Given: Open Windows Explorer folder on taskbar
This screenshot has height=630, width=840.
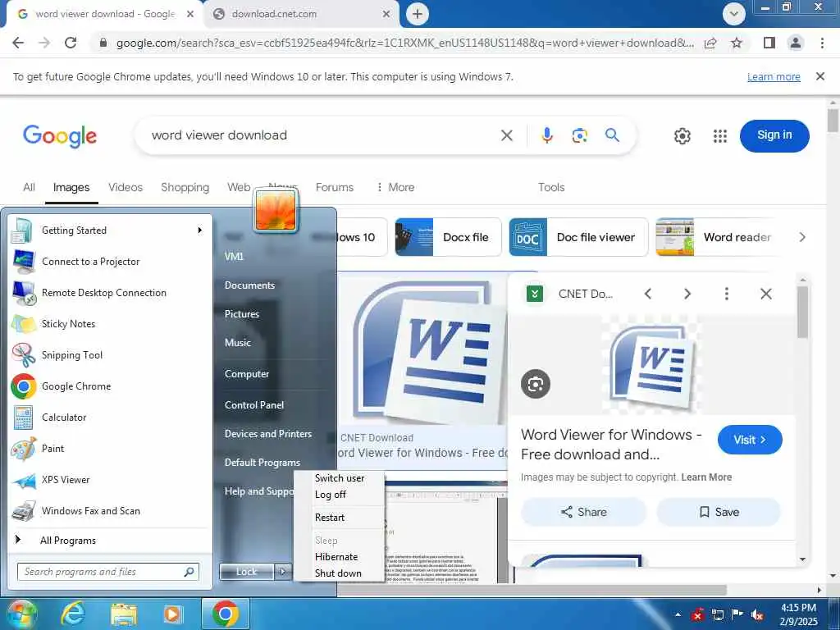Looking at the screenshot, I should tap(124, 614).
